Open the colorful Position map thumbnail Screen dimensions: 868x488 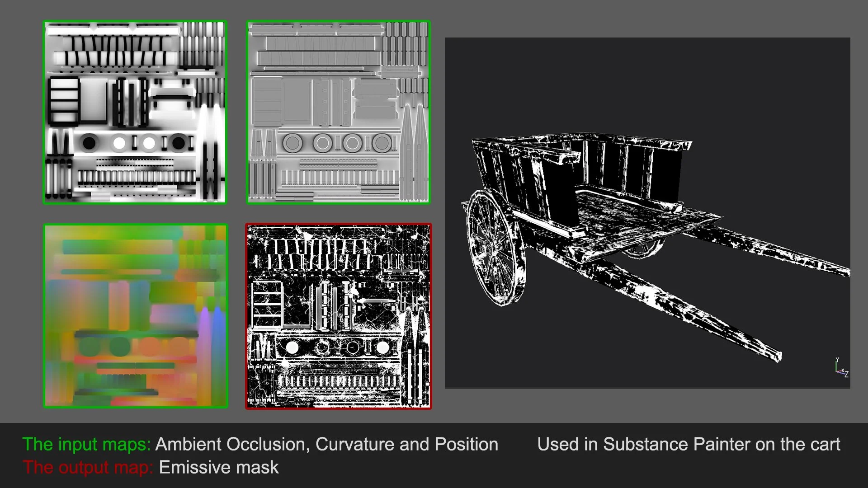[x=135, y=316]
